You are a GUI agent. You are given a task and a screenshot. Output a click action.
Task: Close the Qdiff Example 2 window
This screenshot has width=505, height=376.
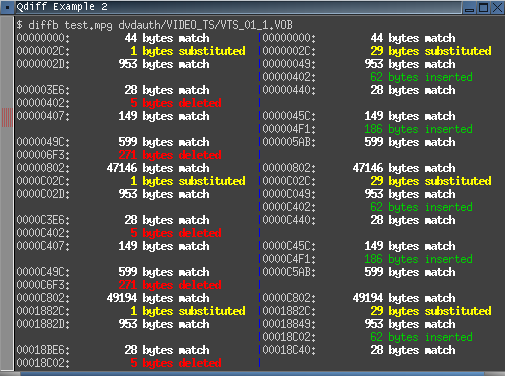[x=497, y=8]
